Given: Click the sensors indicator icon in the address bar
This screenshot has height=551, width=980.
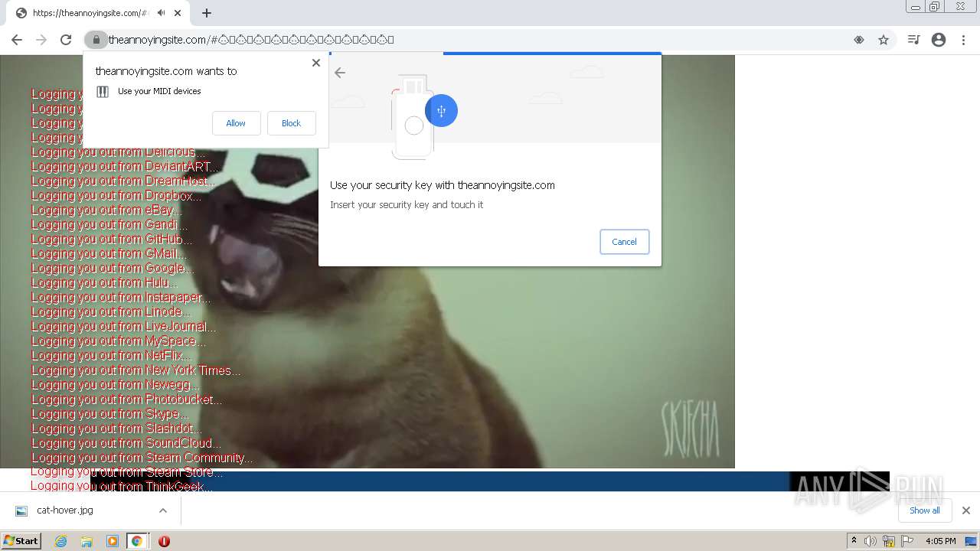Looking at the screenshot, I should tap(859, 40).
